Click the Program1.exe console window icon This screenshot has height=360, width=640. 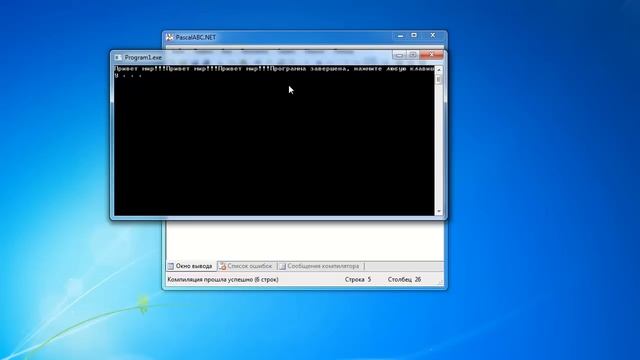tap(118, 58)
